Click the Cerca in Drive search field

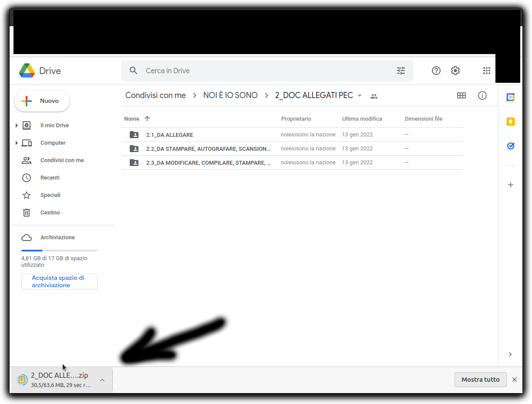[x=261, y=71]
